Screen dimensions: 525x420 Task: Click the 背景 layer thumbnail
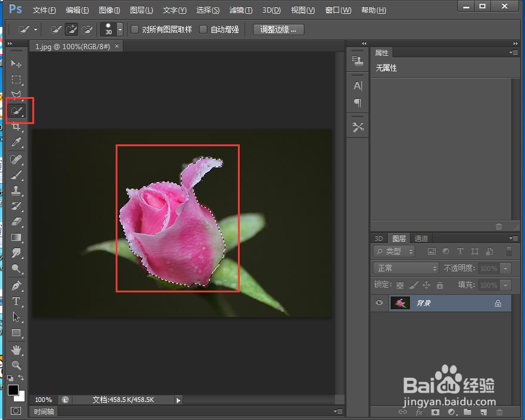pyautogui.click(x=400, y=303)
